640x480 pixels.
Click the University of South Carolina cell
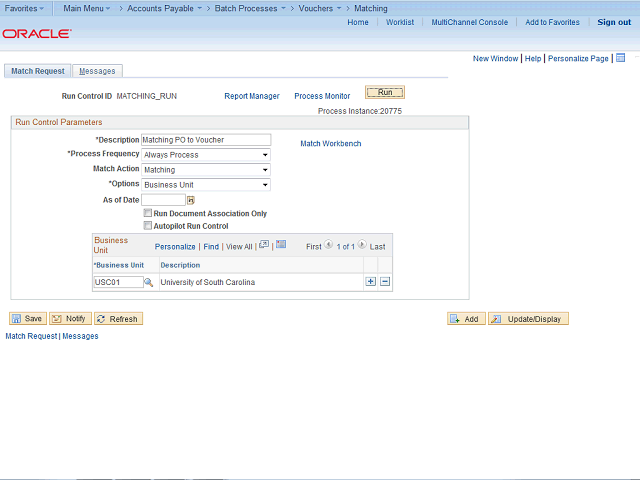207,282
